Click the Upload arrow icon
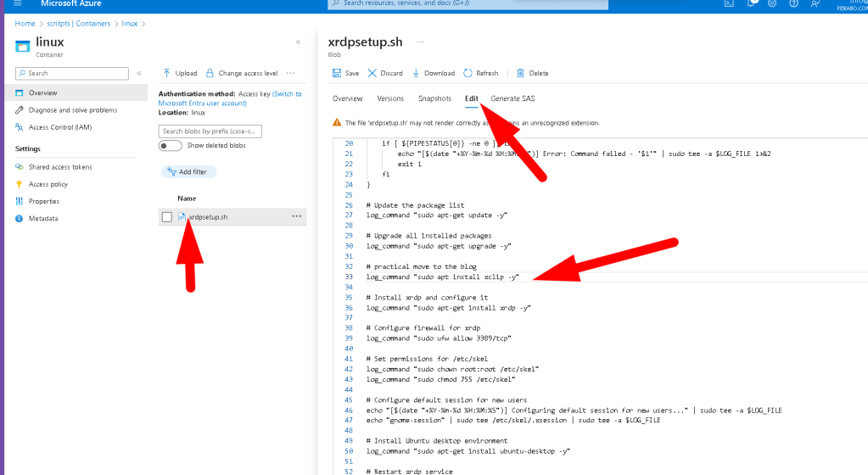Viewport: 868px width, 475px height. click(x=166, y=73)
